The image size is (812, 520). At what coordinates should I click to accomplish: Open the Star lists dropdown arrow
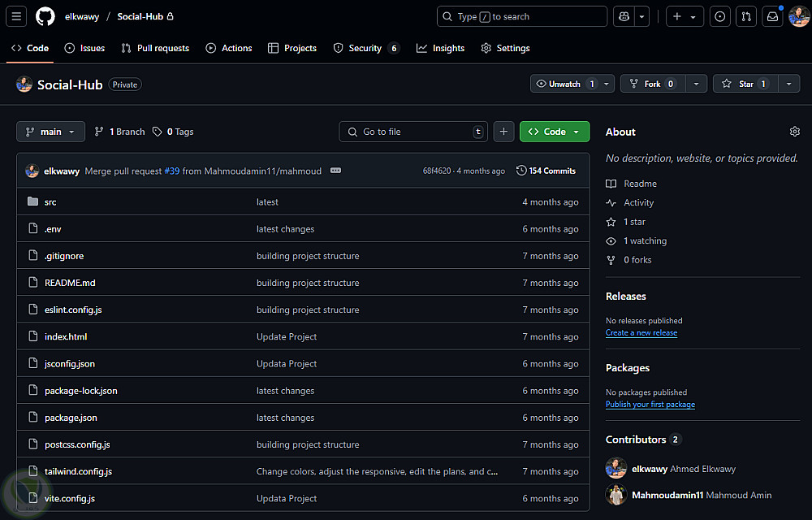(788, 84)
